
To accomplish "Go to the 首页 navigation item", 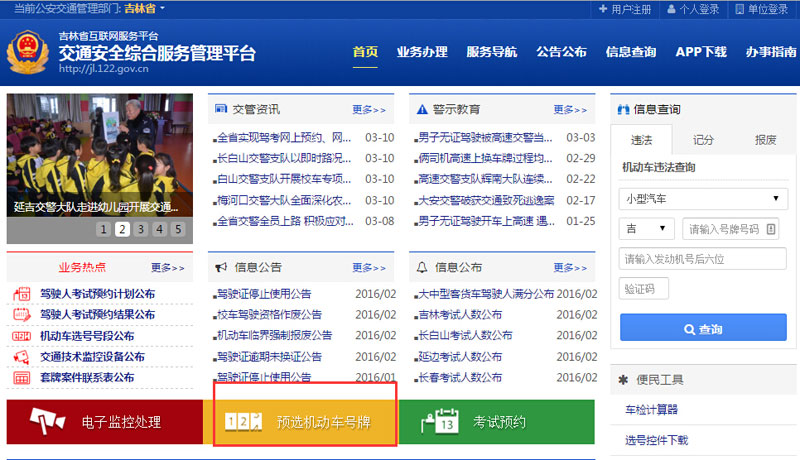I will (x=365, y=52).
